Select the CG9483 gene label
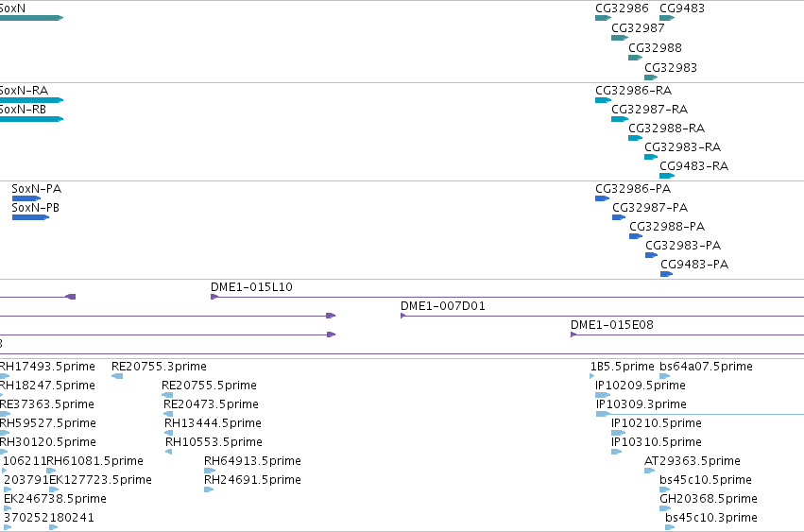The width and height of the screenshot is (804, 532). click(682, 9)
